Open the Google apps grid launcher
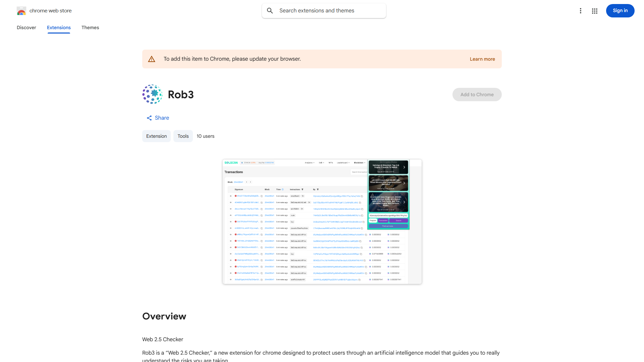 pyautogui.click(x=595, y=11)
